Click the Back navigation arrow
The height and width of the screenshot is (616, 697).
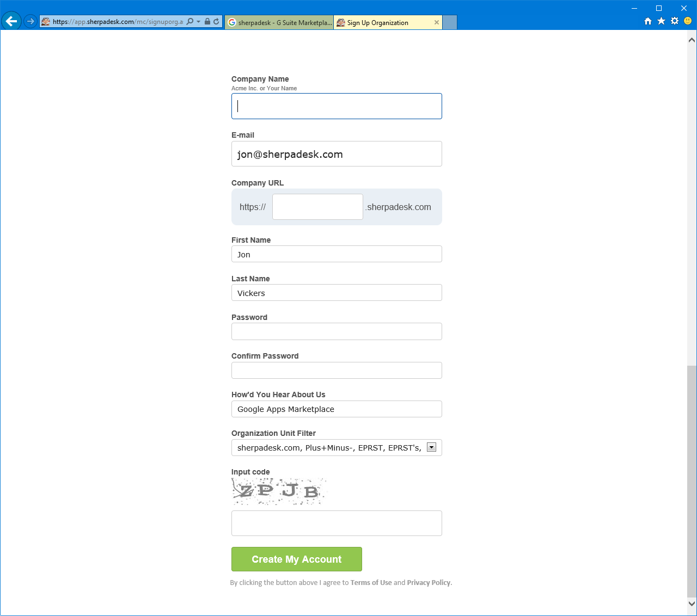click(11, 21)
